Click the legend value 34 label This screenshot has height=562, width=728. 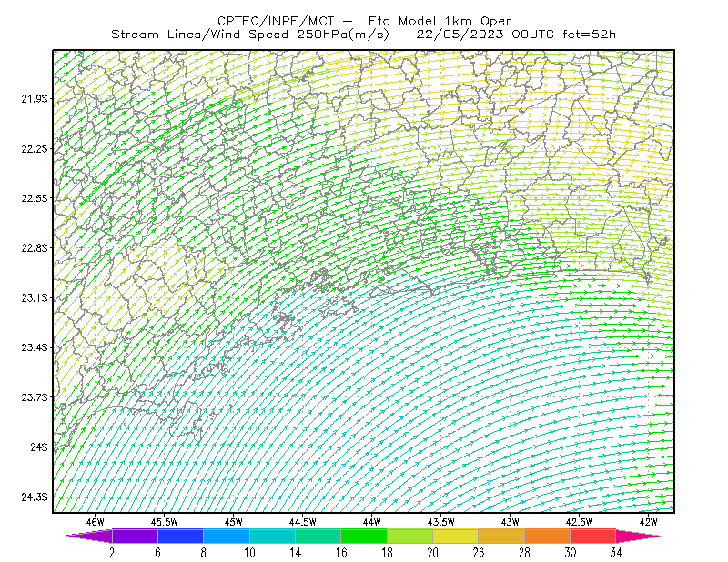[x=616, y=553]
